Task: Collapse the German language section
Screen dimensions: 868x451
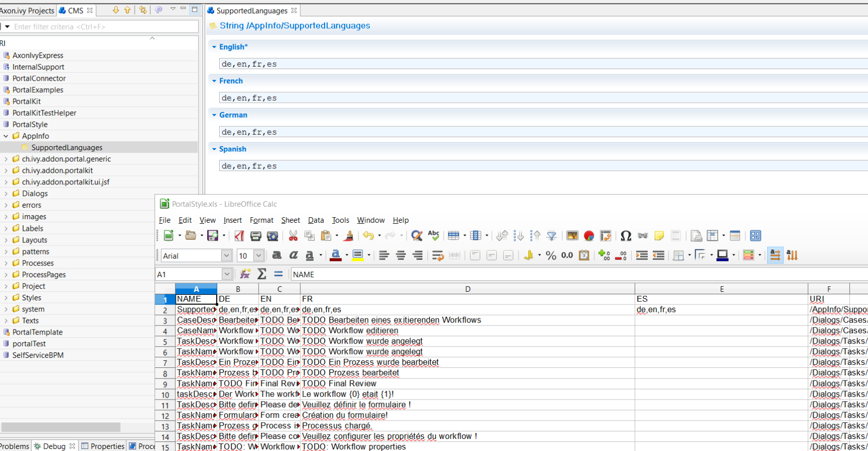Action: click(x=214, y=115)
